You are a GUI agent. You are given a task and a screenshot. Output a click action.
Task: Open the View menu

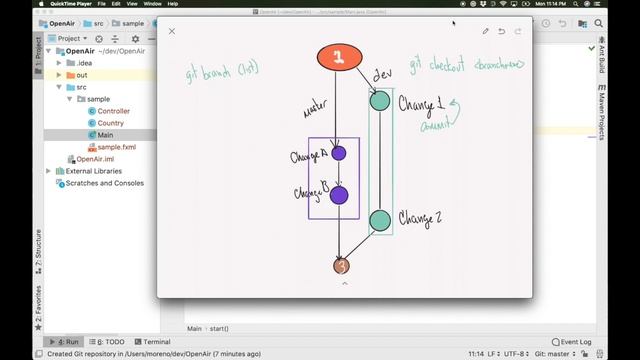pos(132,4)
